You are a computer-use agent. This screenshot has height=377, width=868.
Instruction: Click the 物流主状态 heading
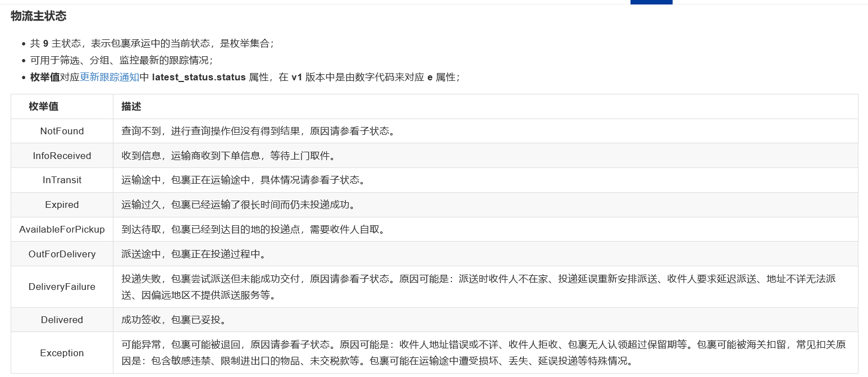click(38, 16)
